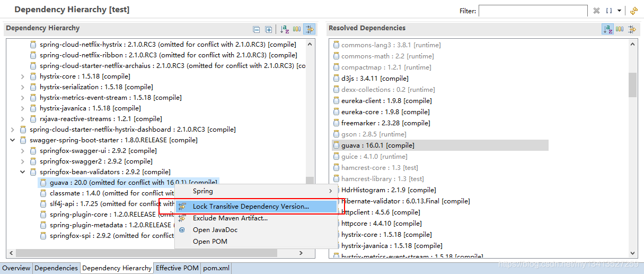Switch to the Overview tab

click(16, 268)
